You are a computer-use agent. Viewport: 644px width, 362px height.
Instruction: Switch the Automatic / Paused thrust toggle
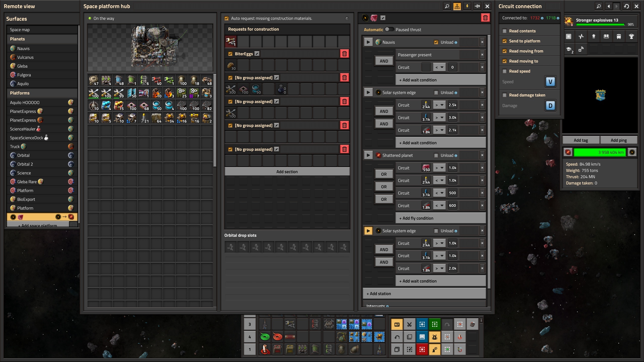(389, 29)
